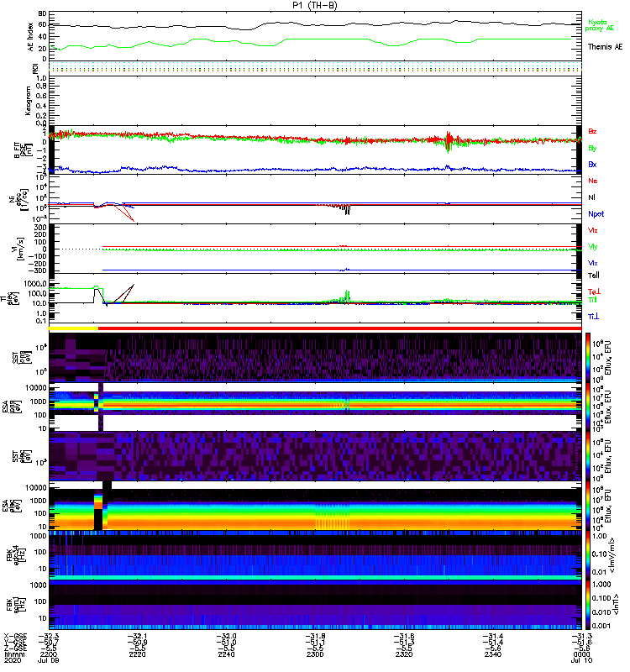Click the ESA ions Eflux color bar
630x672 pixels.
tap(588, 407)
